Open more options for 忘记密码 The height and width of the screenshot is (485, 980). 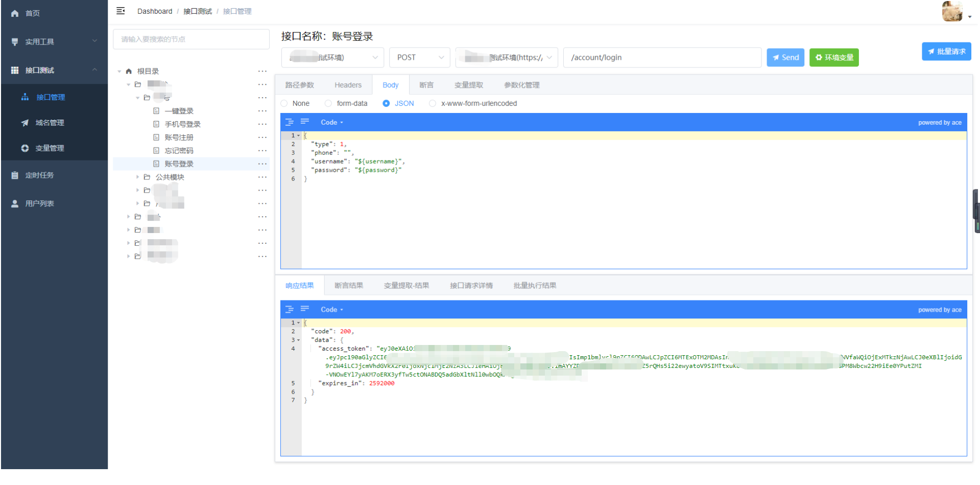tap(262, 151)
